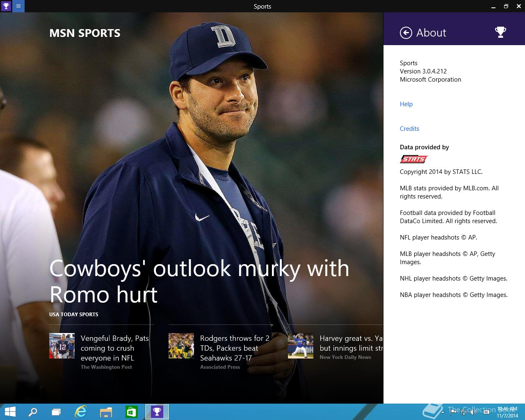Click Copyright 2014 by STATS LLC text
This screenshot has width=525, height=420.
[x=441, y=172]
